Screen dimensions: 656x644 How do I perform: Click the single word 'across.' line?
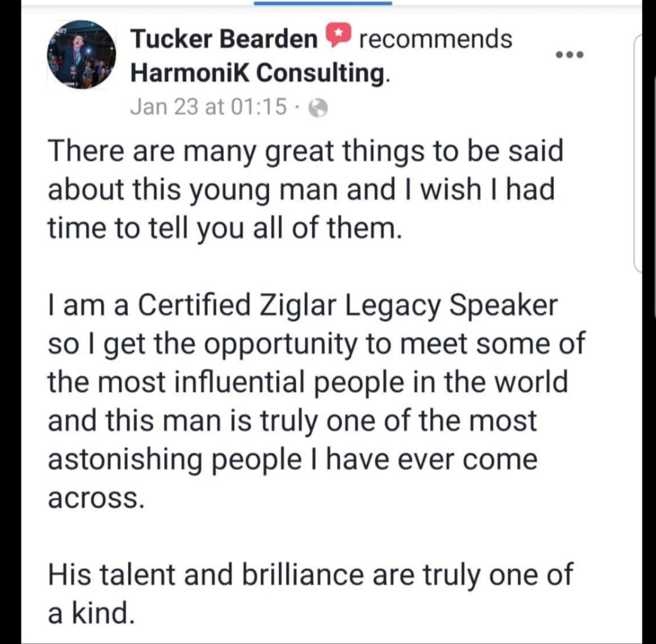pyautogui.click(x=97, y=499)
